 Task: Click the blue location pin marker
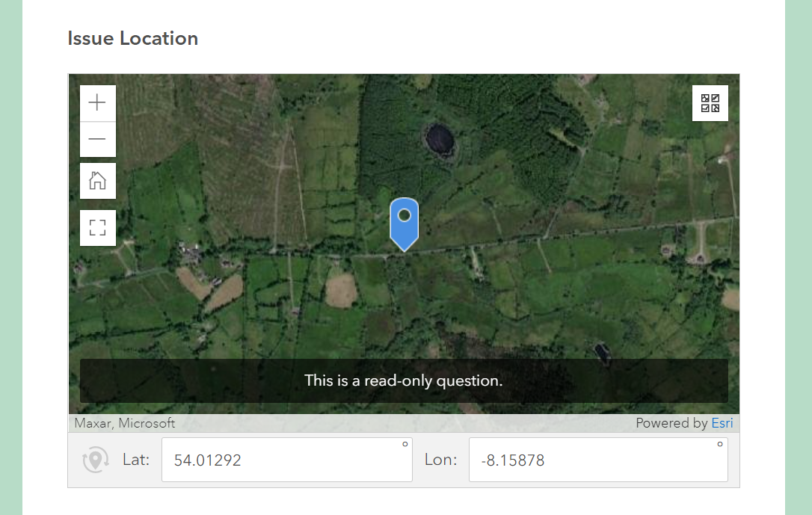coord(405,222)
